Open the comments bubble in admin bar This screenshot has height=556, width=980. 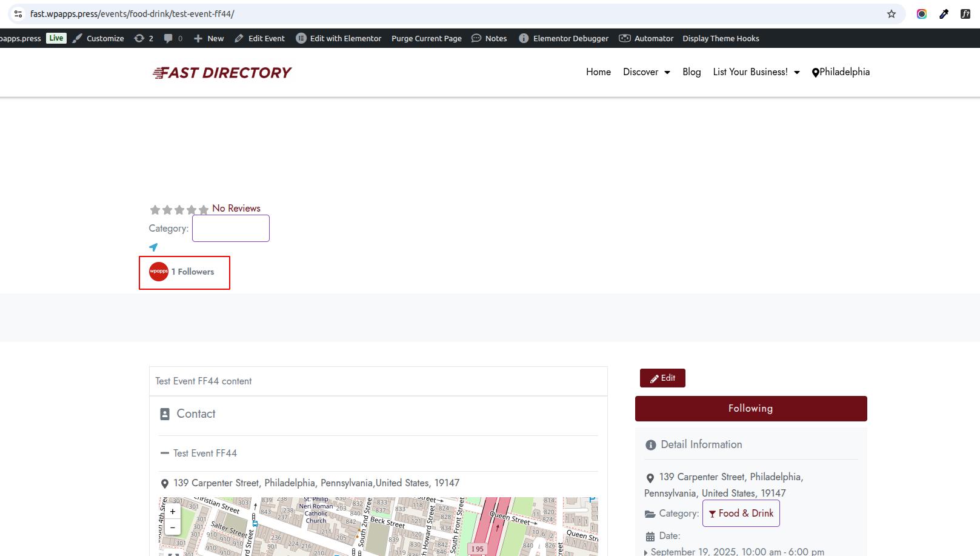172,38
